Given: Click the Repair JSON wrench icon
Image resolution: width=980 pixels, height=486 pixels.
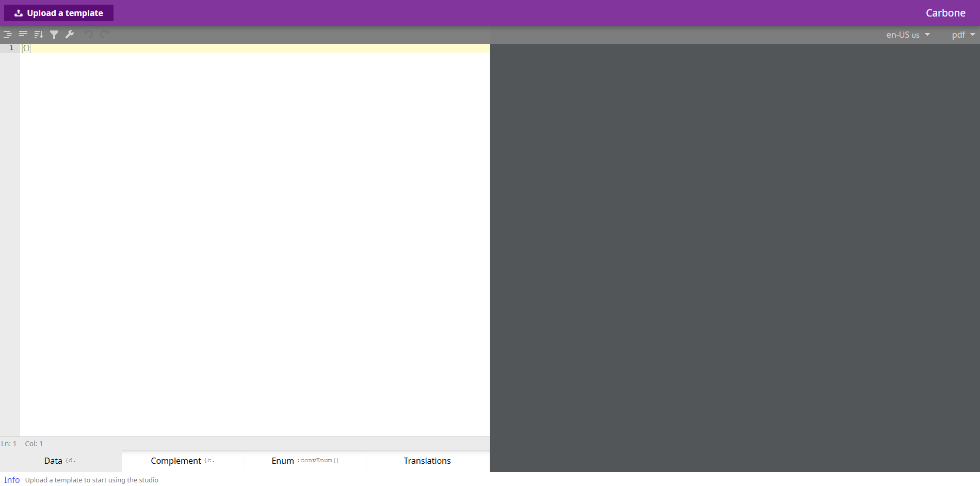Looking at the screenshot, I should tap(70, 35).
